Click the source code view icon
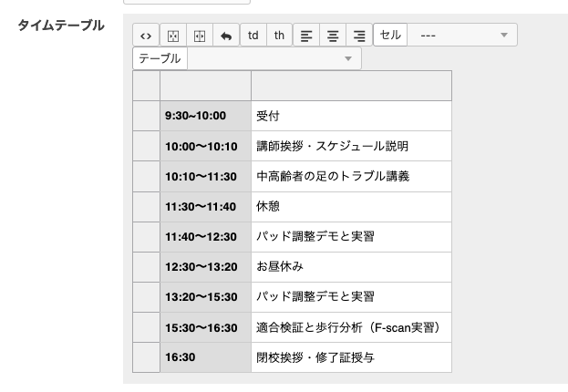This screenshot has height=392, width=568. pyautogui.click(x=146, y=36)
